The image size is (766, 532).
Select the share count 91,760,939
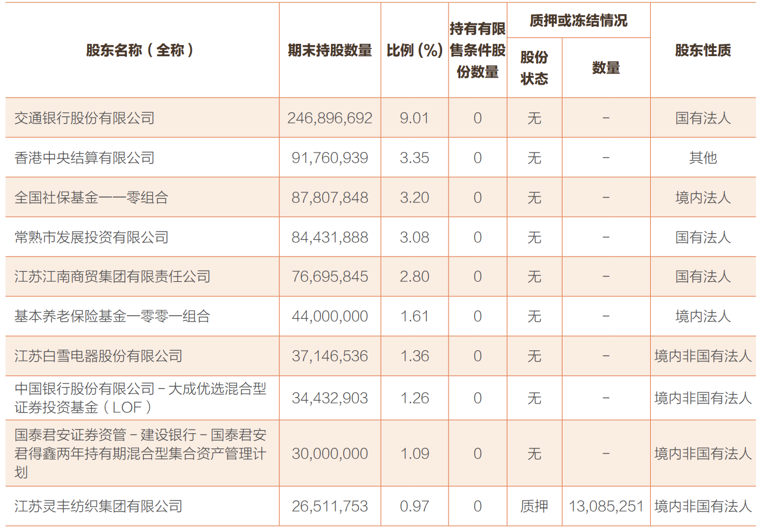[330, 158]
